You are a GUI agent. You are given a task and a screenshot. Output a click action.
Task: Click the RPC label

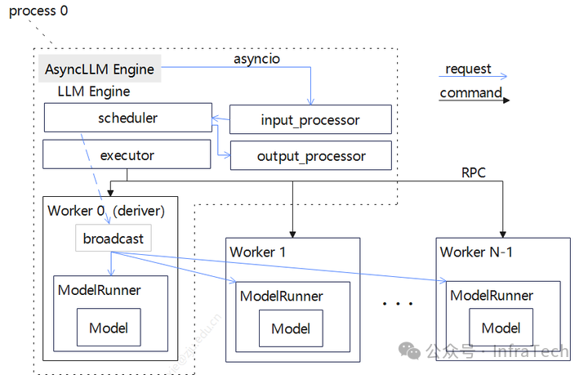(x=474, y=172)
